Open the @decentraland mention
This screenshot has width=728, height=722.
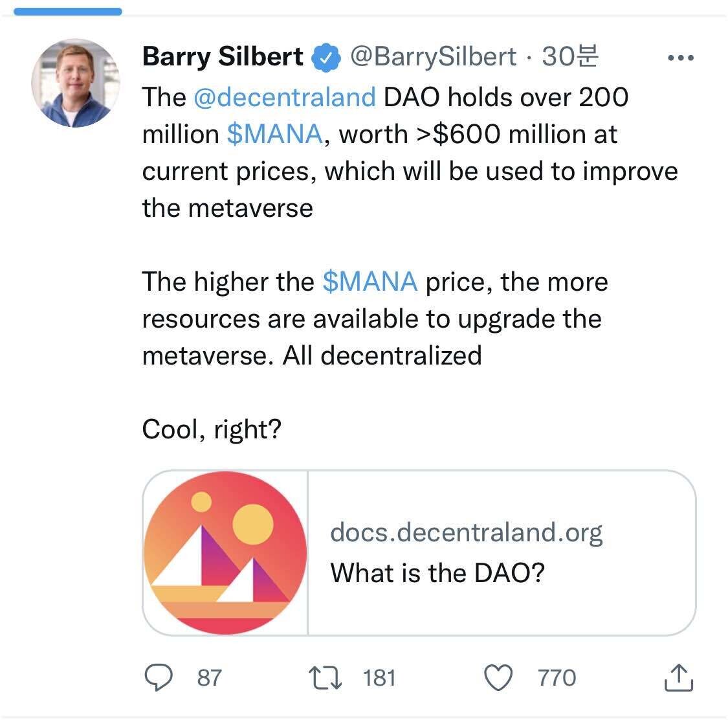click(x=284, y=97)
